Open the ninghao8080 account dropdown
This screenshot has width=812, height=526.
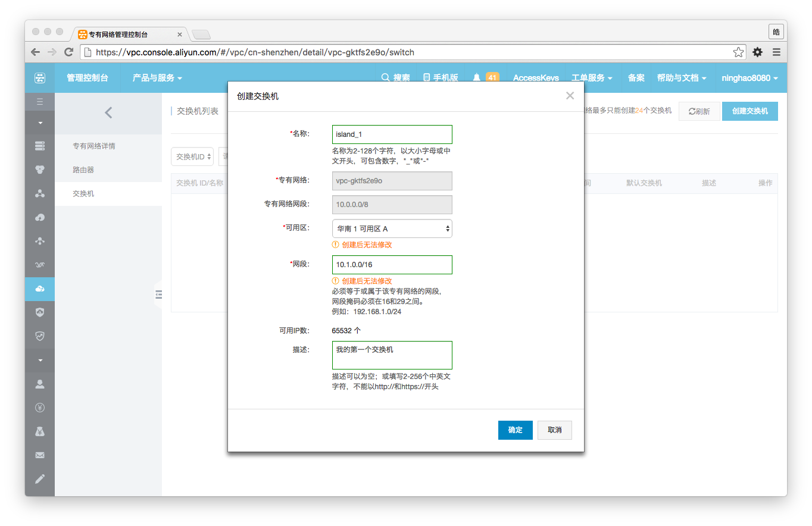tap(749, 78)
